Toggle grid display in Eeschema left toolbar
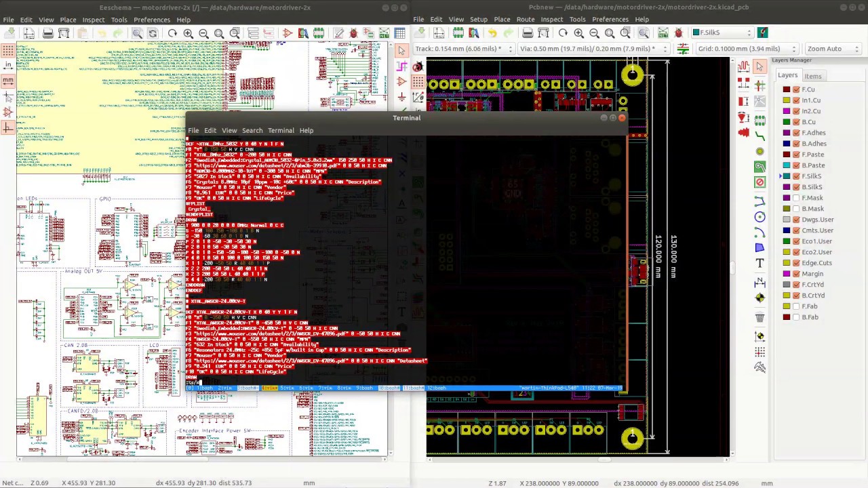The width and height of the screenshot is (868, 488). click(x=7, y=50)
